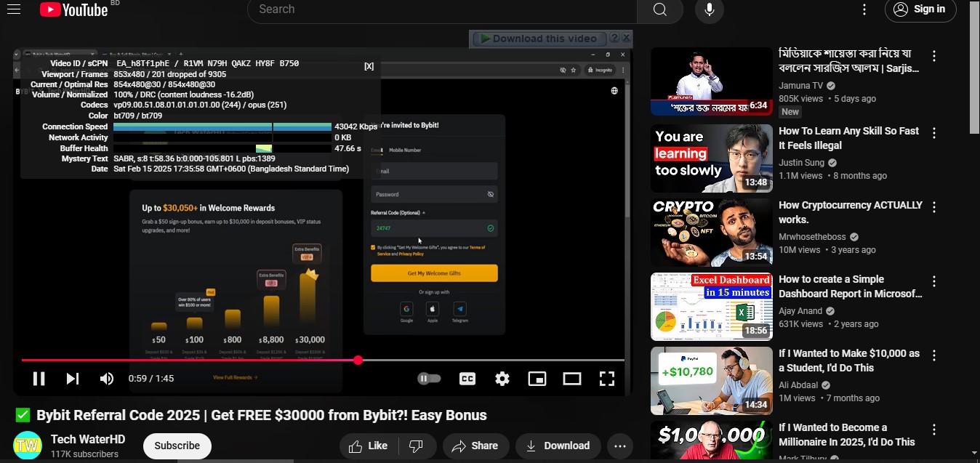The image size is (980, 463).
Task: Search with your voice microphone
Action: point(709,9)
